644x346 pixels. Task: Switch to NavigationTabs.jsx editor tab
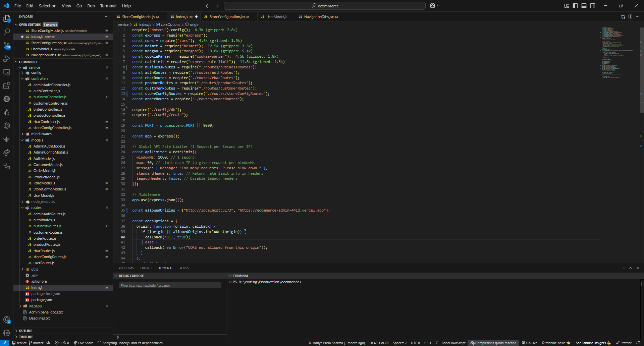pos(319,16)
